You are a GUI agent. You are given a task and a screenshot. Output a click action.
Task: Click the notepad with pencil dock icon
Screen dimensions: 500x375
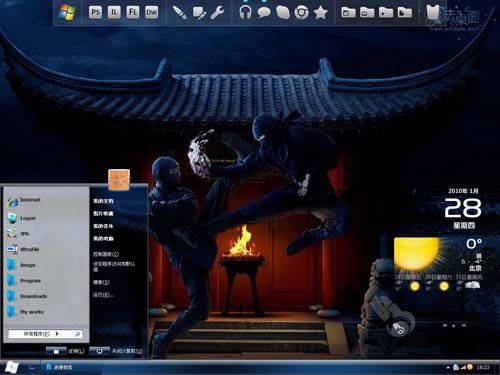tap(199, 13)
